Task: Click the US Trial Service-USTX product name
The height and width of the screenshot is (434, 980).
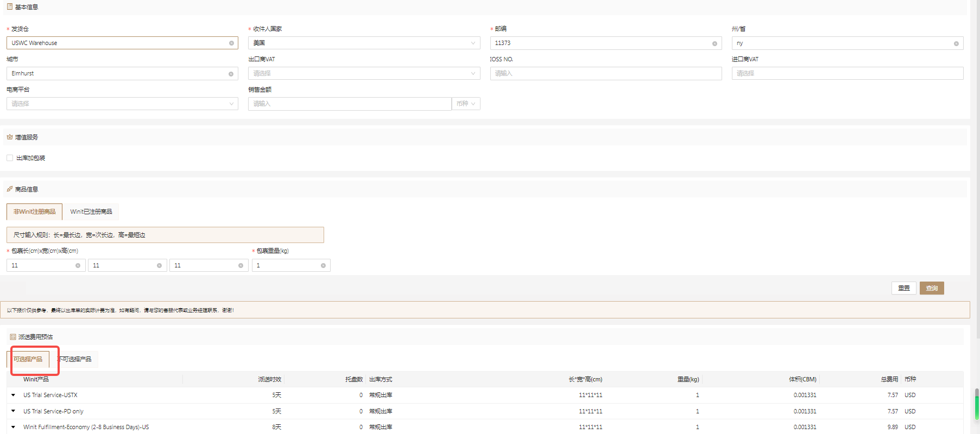Action: (x=50, y=395)
